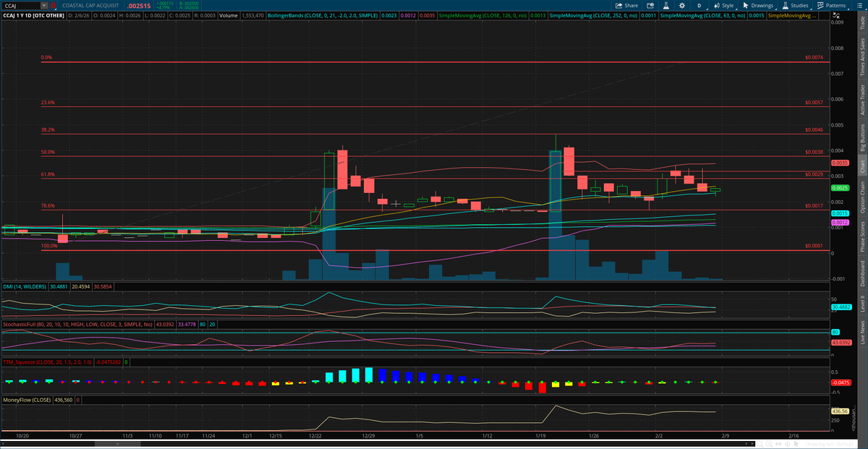Viewport: 868px width, 449px height.
Task: Open the Times And Sales tab
Action: 861,57
